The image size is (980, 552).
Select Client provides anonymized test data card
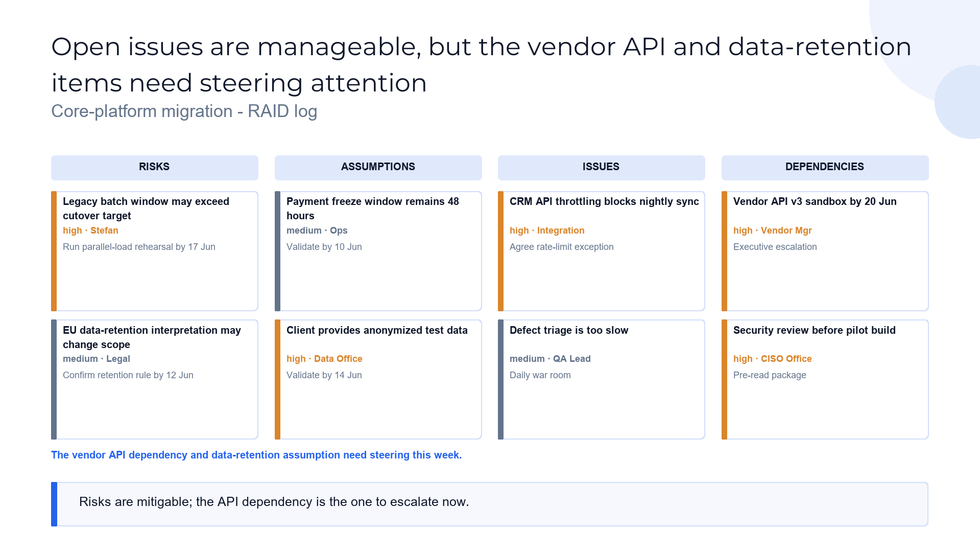(378, 379)
